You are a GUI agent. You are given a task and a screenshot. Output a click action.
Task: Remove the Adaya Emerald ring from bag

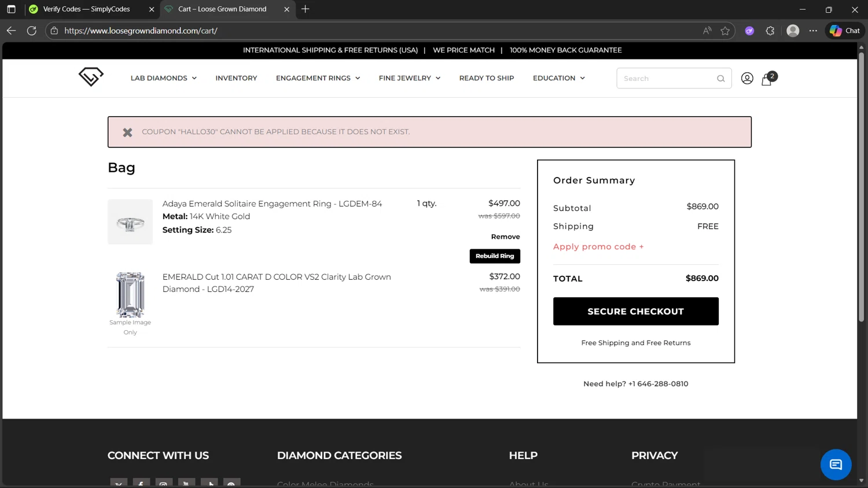point(505,236)
